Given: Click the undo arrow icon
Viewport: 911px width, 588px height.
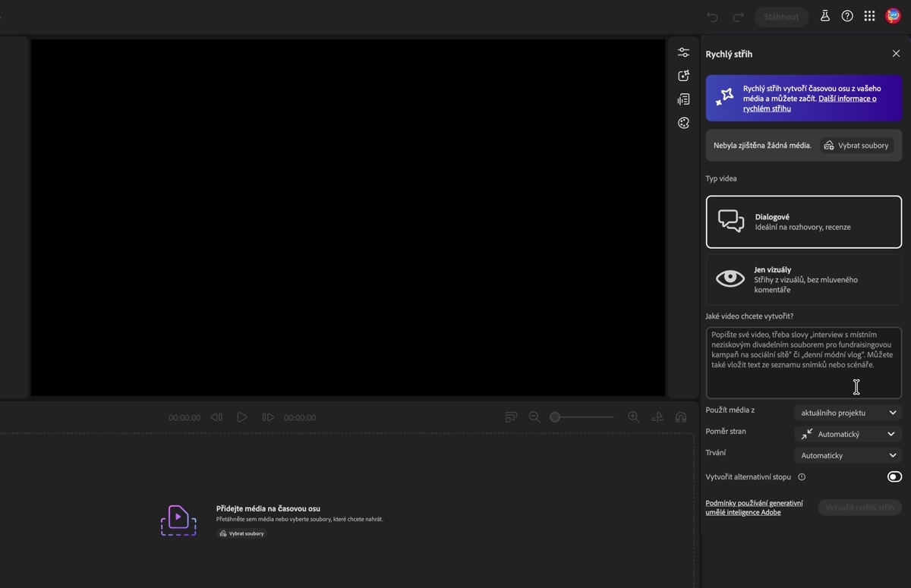Looking at the screenshot, I should click(711, 17).
